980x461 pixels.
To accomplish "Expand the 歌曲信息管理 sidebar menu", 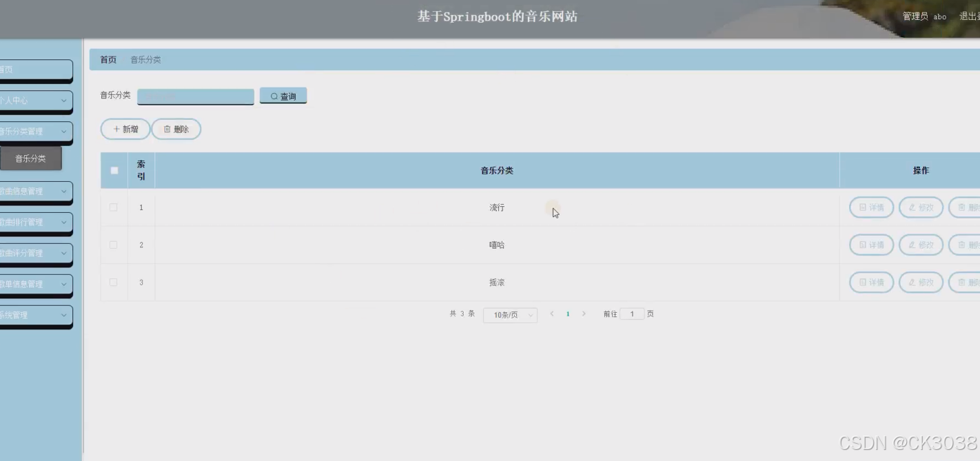I will (36, 192).
